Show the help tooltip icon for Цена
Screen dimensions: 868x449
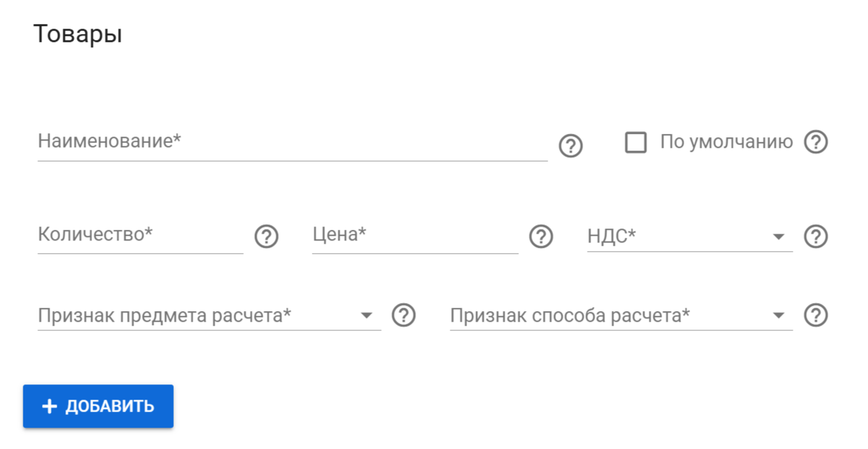click(541, 236)
